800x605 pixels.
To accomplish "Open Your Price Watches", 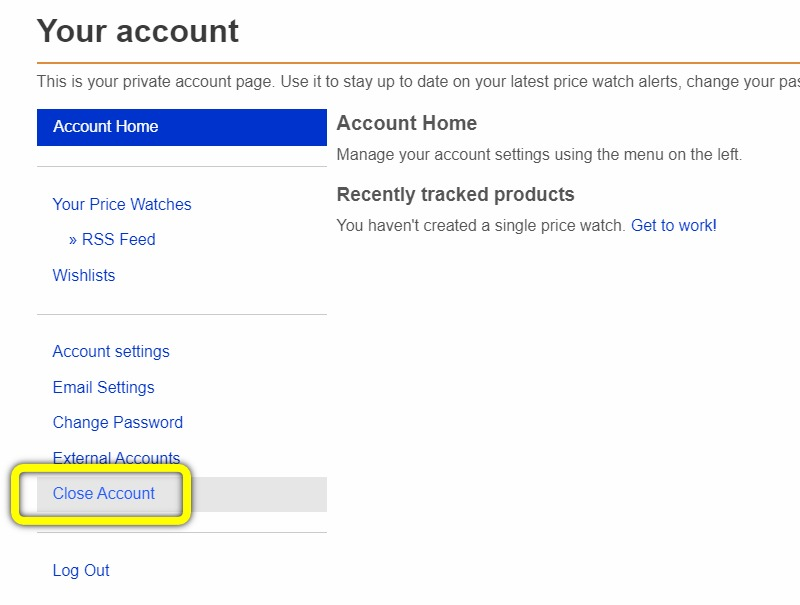I will point(122,204).
